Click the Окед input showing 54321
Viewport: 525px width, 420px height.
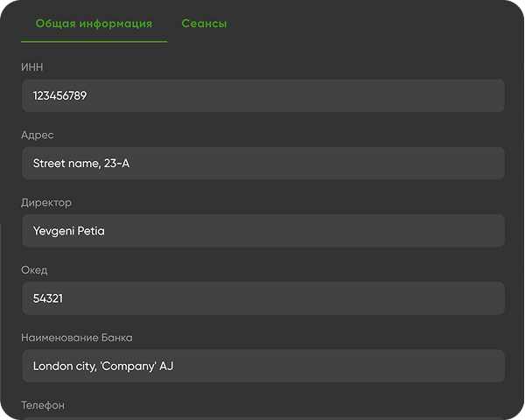[x=263, y=298]
